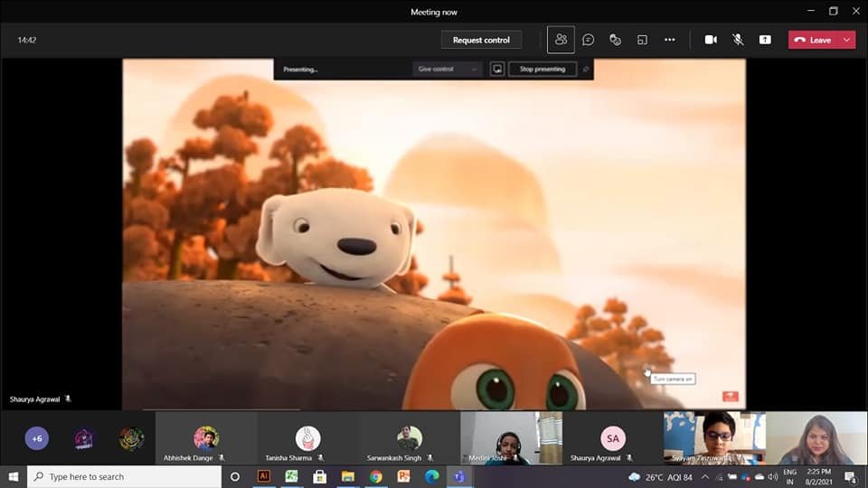Click the red badge on shared video
The height and width of the screenshot is (488, 868).
click(731, 396)
